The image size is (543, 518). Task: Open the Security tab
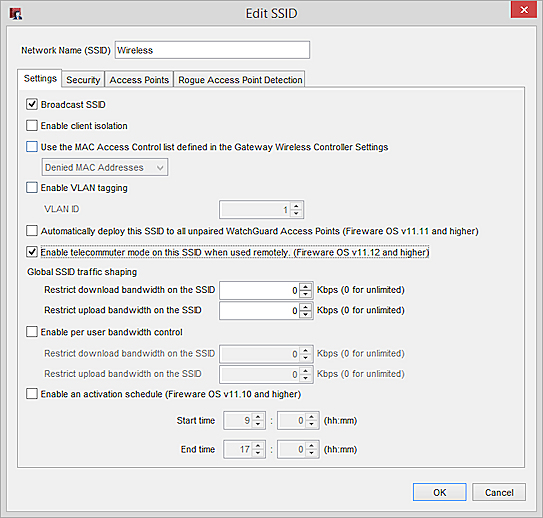click(x=83, y=80)
